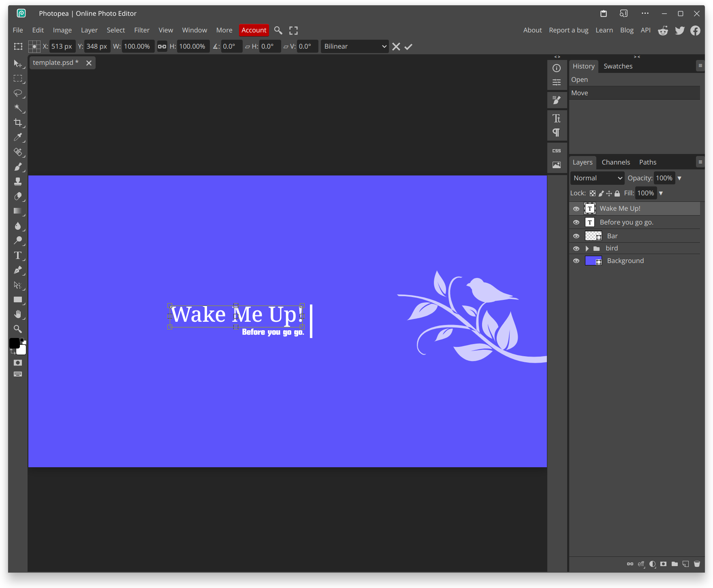713x588 pixels.
Task: Select the Crop tool
Action: [18, 122]
